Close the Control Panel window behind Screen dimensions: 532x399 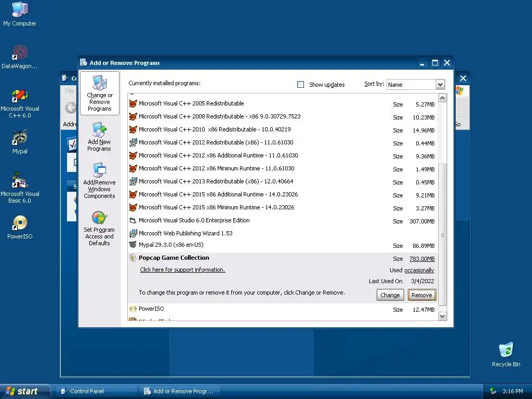click(x=463, y=78)
